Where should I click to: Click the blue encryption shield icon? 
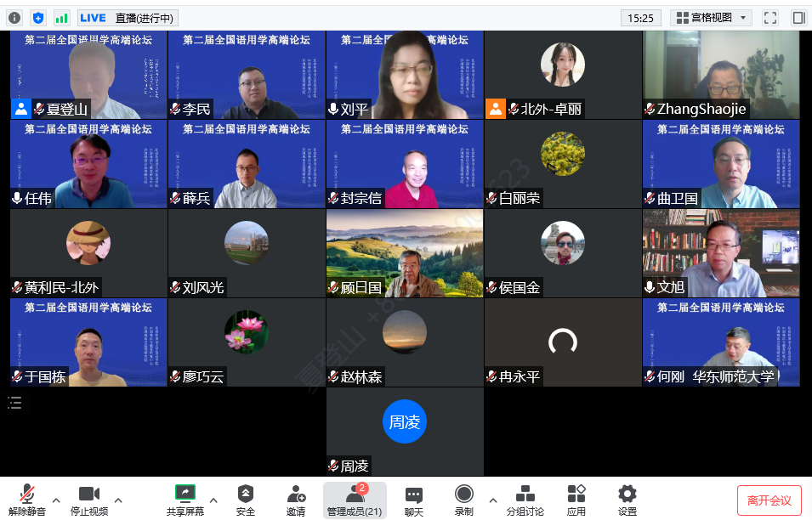point(38,18)
